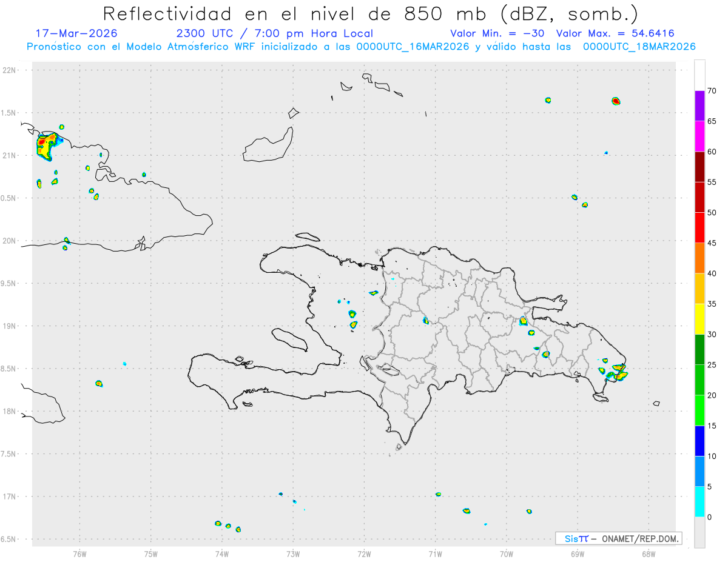728x562 pixels.
Task: Select the orange 40–45 dBZ colorbar segment
Action: (x=699, y=258)
